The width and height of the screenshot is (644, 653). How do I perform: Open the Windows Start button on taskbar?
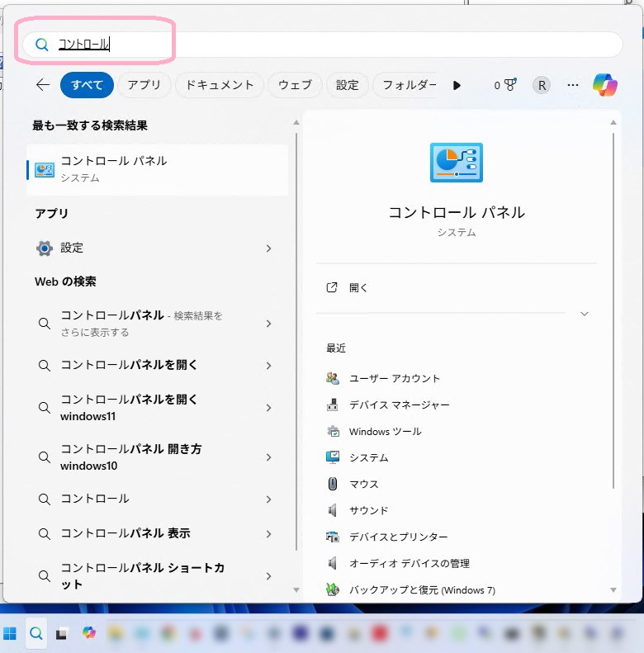coord(9,633)
